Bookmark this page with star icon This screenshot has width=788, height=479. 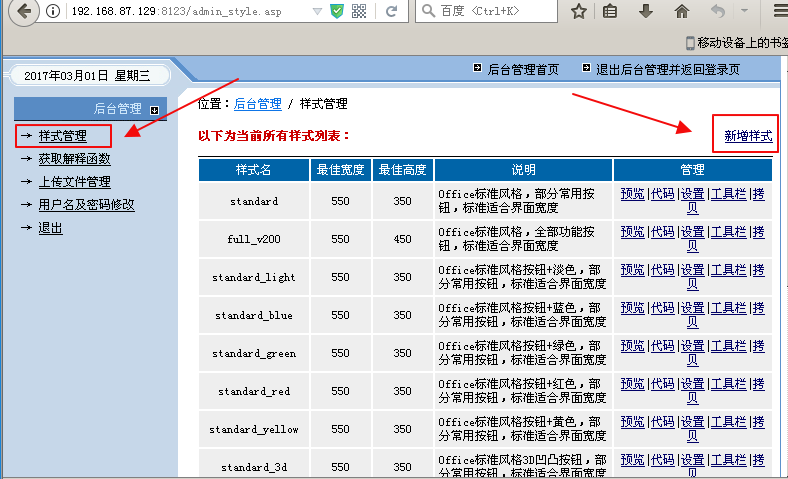click(579, 11)
